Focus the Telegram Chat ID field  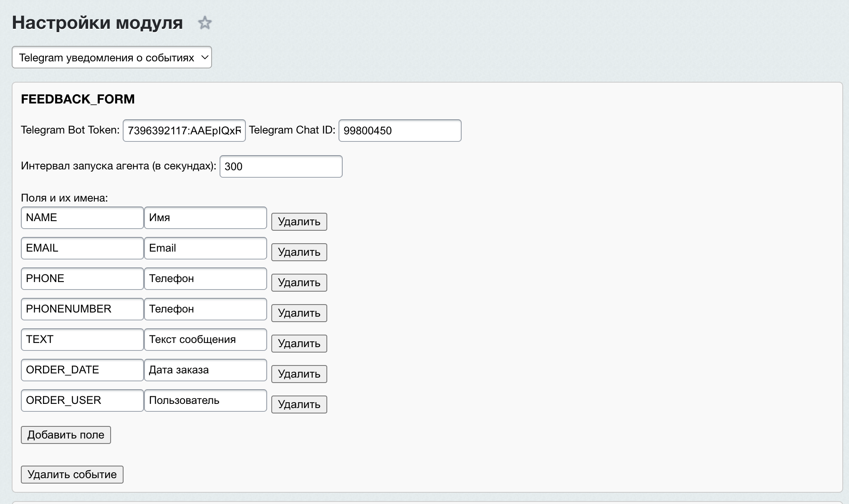tap(399, 131)
